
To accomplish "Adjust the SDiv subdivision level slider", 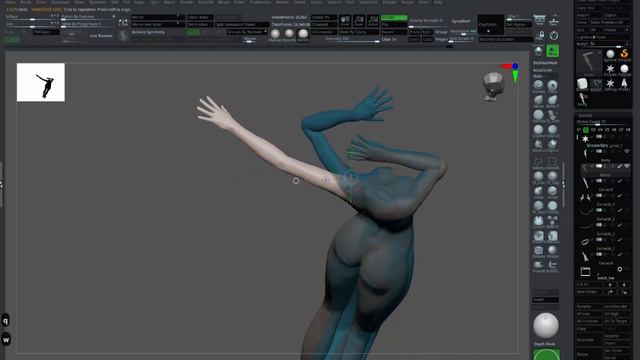I will click(519, 18).
